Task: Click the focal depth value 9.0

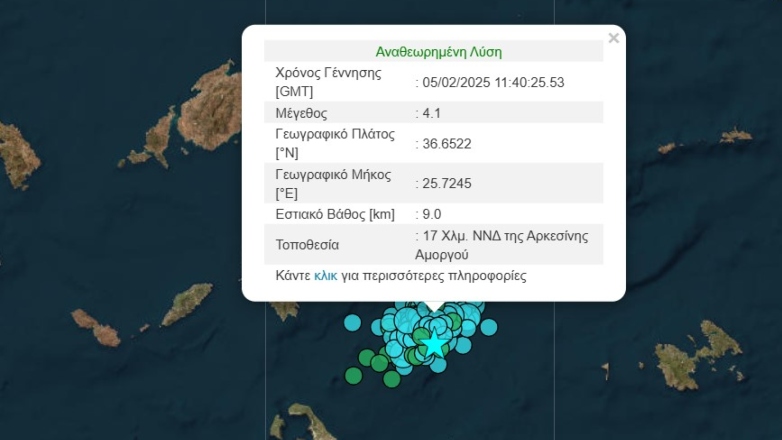Action: (432, 213)
